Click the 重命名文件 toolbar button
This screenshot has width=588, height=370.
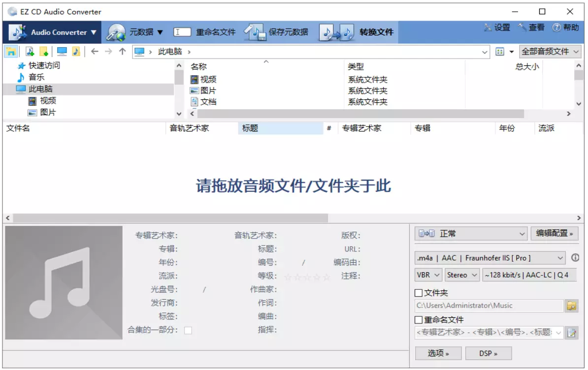point(205,32)
